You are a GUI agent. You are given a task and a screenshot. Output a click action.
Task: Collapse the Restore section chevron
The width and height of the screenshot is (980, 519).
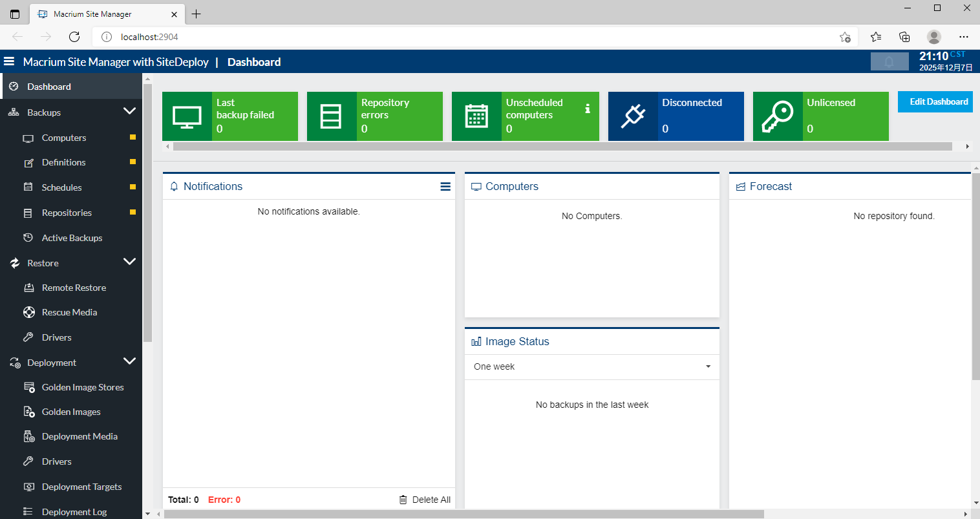[x=129, y=262]
